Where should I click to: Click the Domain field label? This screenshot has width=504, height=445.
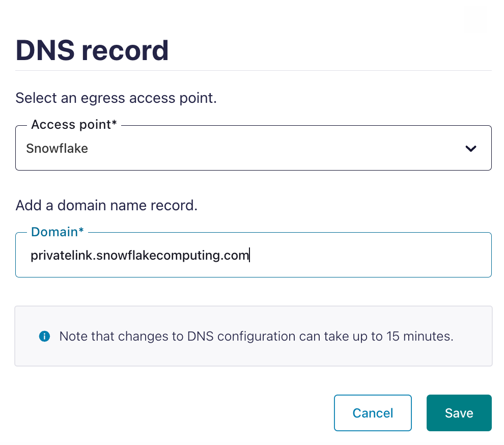click(x=57, y=232)
